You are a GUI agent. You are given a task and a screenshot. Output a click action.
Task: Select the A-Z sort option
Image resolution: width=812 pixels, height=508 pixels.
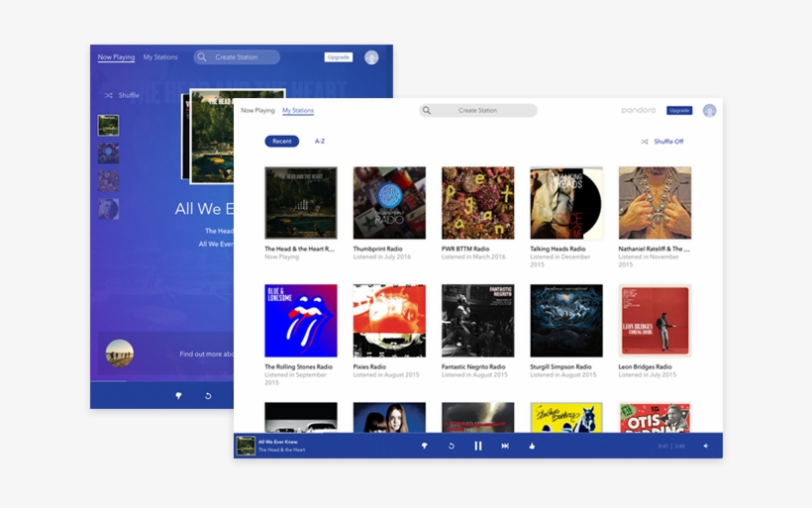coord(320,141)
